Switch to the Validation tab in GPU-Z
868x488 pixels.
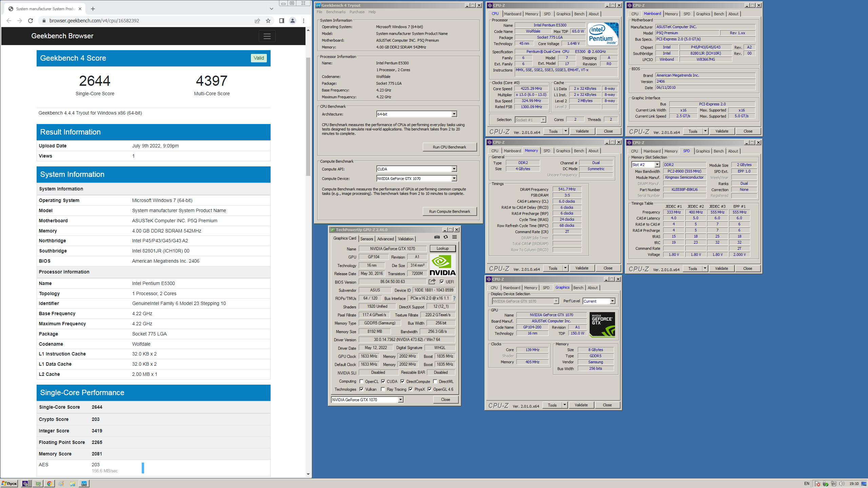[x=406, y=239]
